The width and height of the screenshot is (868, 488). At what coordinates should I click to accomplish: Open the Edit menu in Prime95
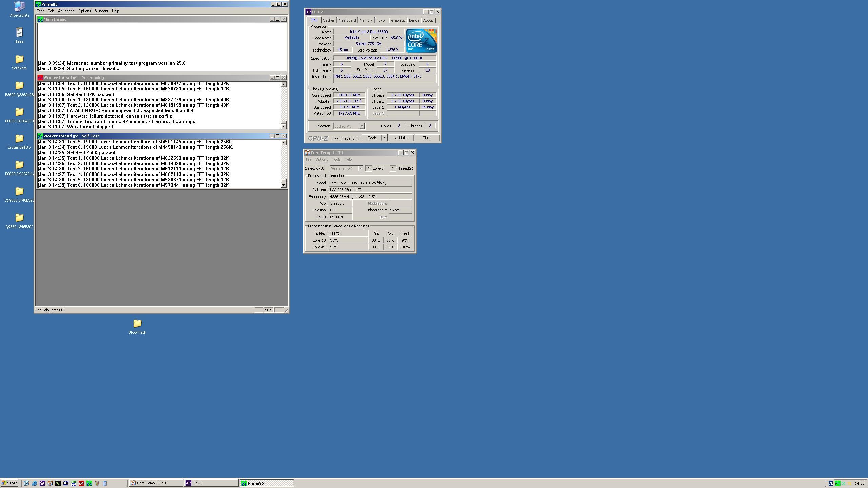51,11
